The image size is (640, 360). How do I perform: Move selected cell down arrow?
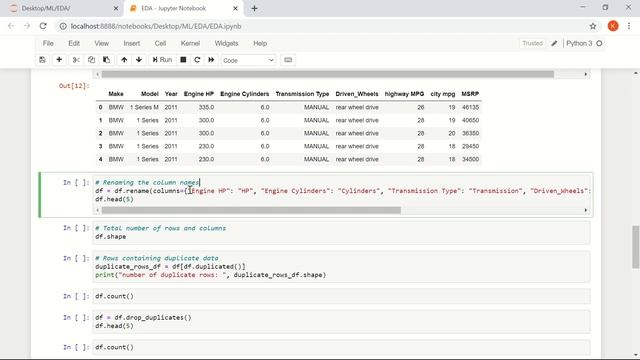tap(139, 60)
